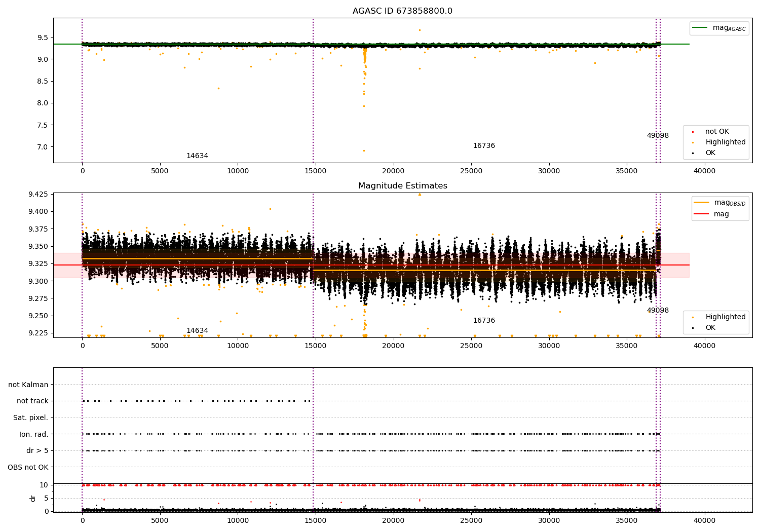760x532 pixels.
Task: Click the 'OBS not OK' flag row label
Action: [28, 467]
